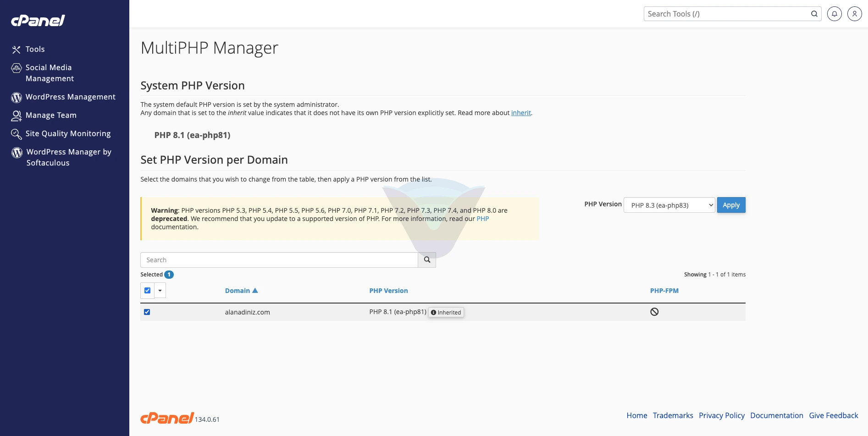Click the PHP-FPM disabled icon
Viewport: 868px width, 436px height.
(654, 312)
